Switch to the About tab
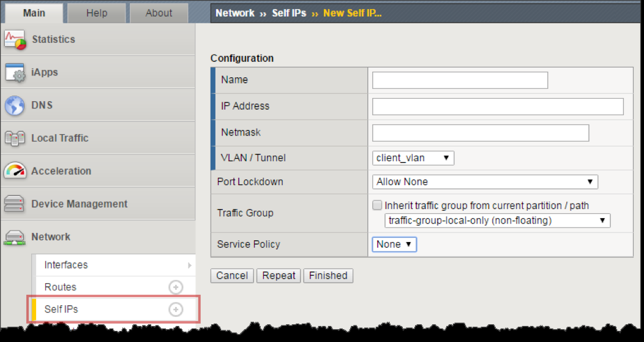This screenshot has width=644, height=342. point(159,13)
